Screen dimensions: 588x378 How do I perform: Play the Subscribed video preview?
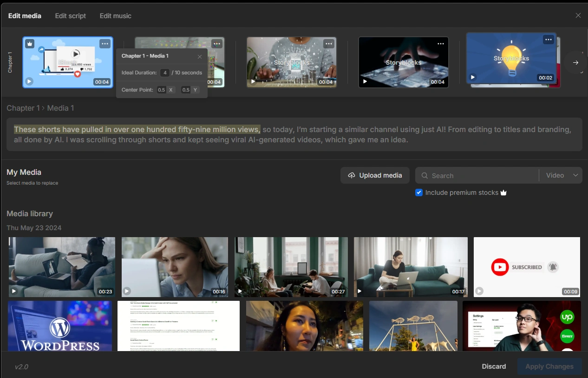[x=479, y=291]
